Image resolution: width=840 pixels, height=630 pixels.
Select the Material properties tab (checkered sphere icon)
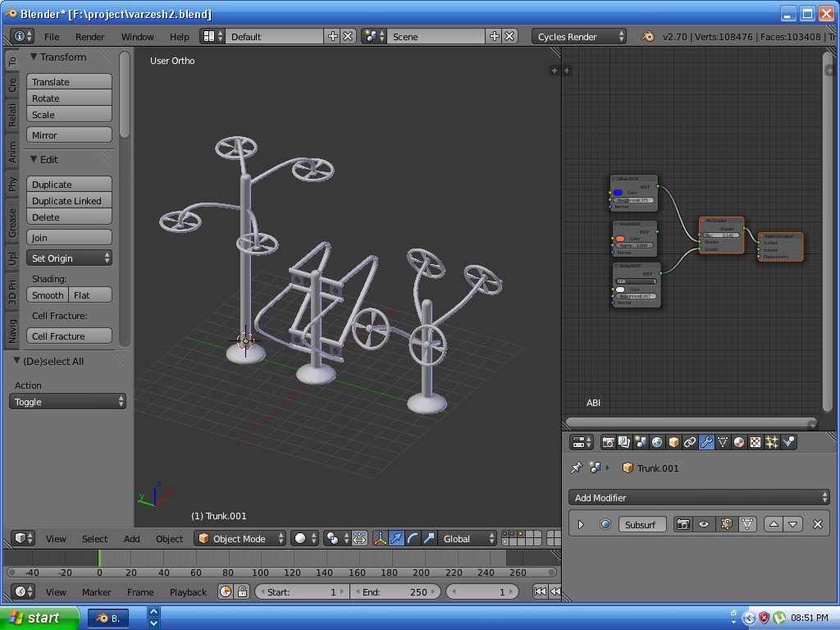pyautogui.click(x=738, y=442)
